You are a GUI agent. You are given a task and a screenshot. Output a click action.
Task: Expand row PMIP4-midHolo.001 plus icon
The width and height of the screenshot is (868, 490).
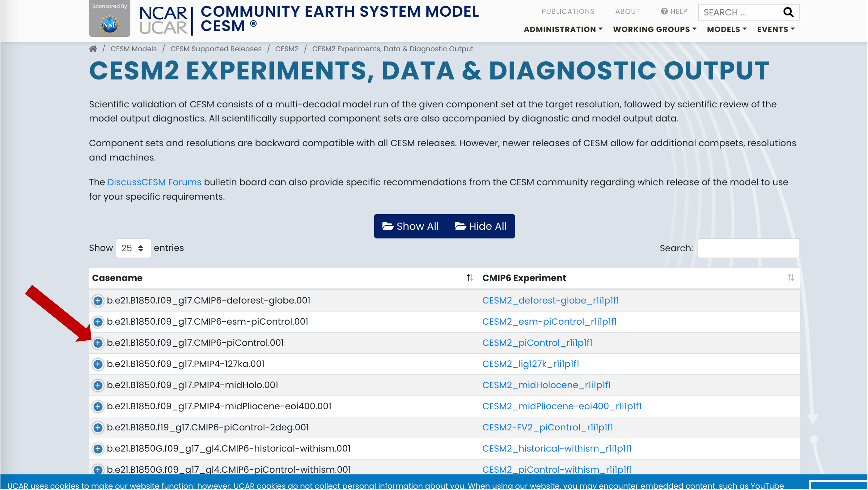click(x=98, y=385)
